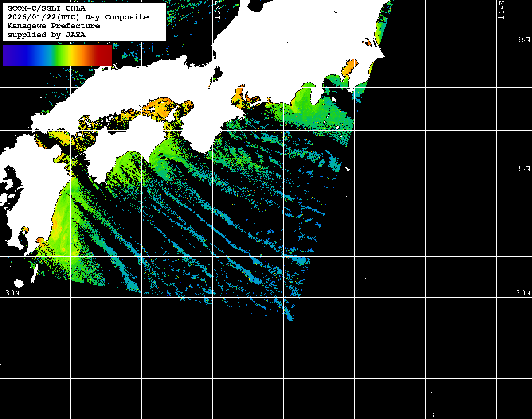Image resolution: width=532 pixels, height=419 pixels.
Task: Click the 36N latitude label
Action: click(523, 40)
